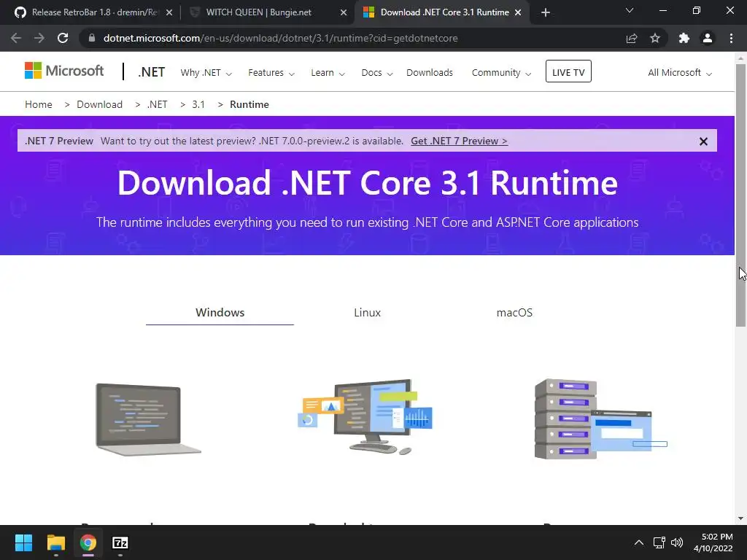Click the LIVE TV button

568,71
